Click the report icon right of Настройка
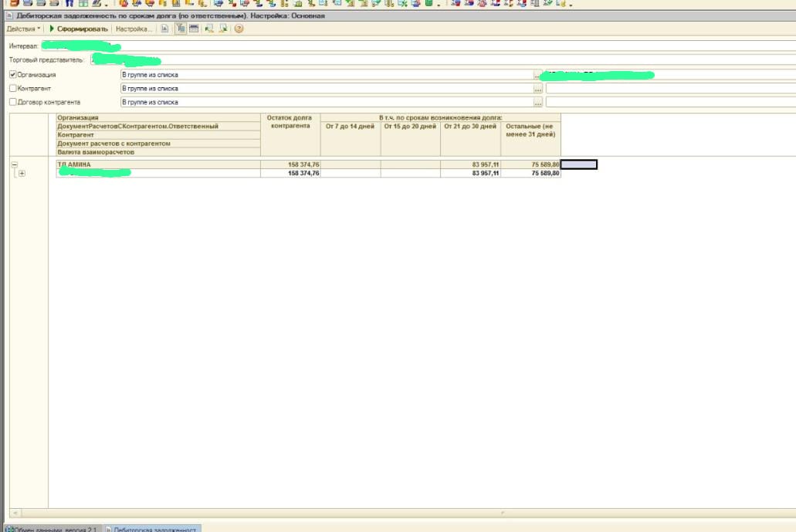The image size is (796, 532). 164,29
